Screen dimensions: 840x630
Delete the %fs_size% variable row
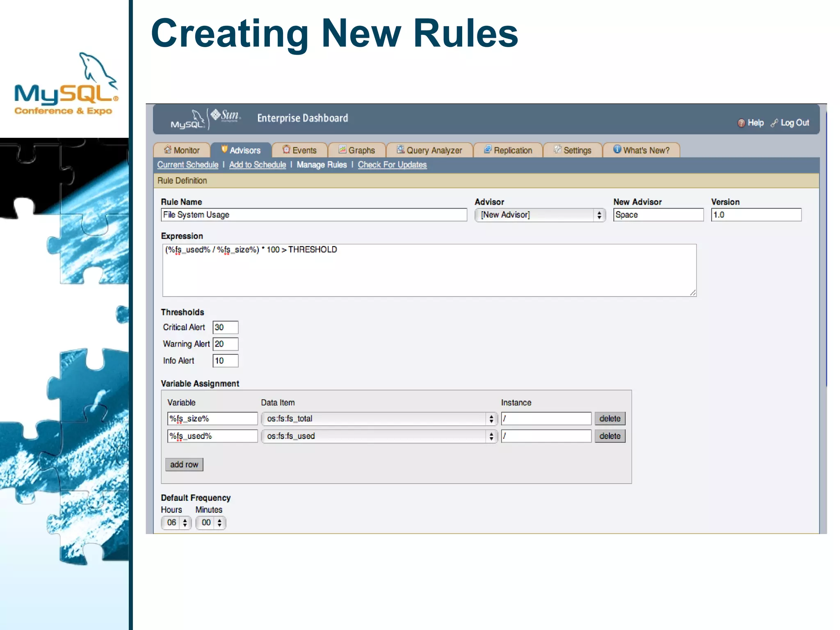click(x=610, y=419)
